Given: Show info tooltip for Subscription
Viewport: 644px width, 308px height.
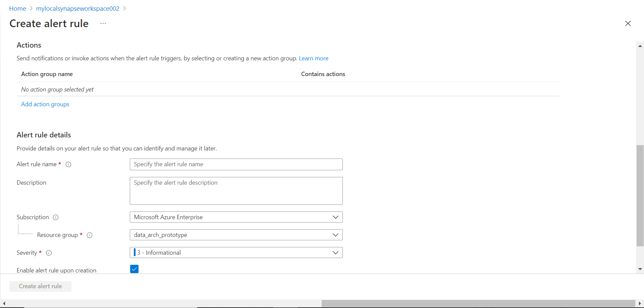Looking at the screenshot, I should (x=56, y=218).
